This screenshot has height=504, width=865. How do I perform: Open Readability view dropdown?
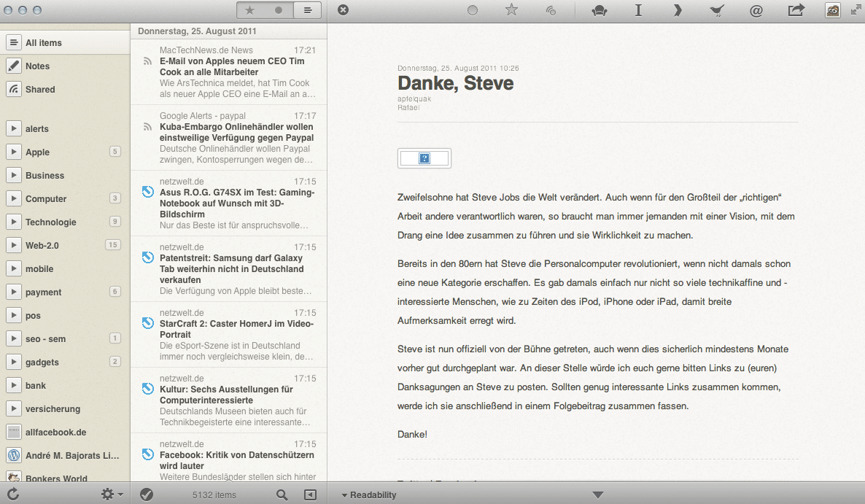pyautogui.click(x=368, y=495)
